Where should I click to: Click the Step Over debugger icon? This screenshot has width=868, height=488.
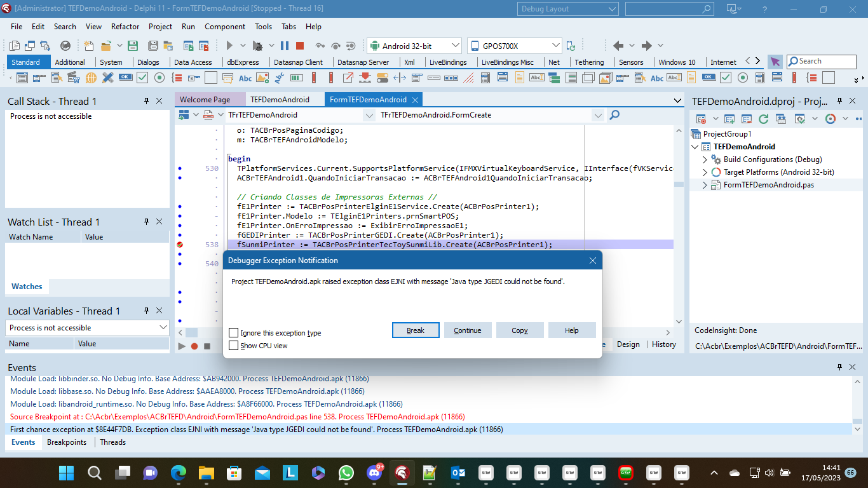pos(336,46)
